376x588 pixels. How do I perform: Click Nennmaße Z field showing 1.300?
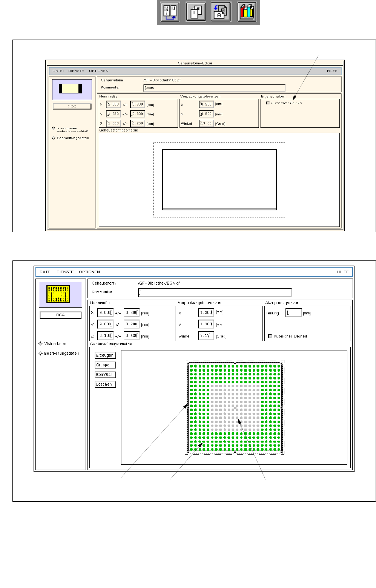tap(114, 123)
